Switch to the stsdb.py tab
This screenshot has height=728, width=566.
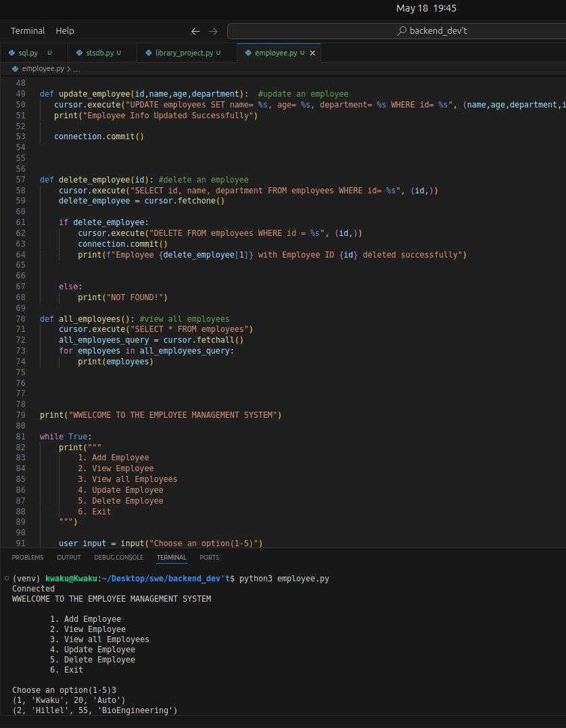[100, 53]
